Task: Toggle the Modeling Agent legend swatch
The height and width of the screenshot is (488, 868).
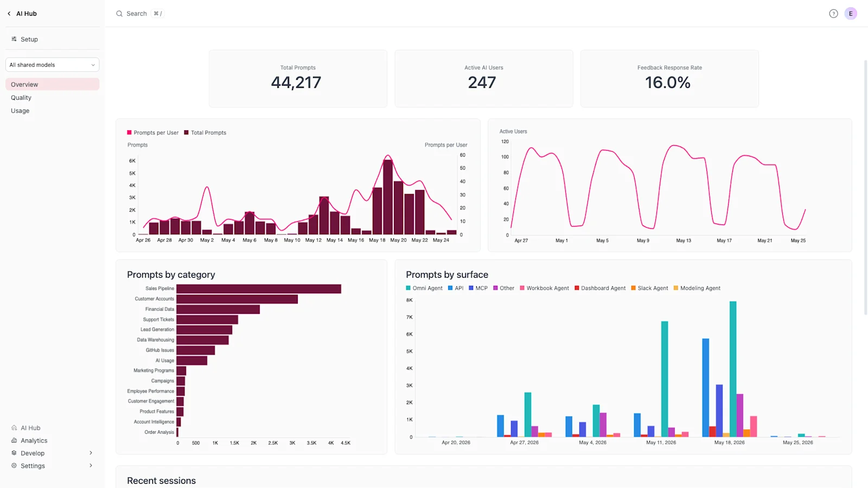Action: click(x=676, y=288)
